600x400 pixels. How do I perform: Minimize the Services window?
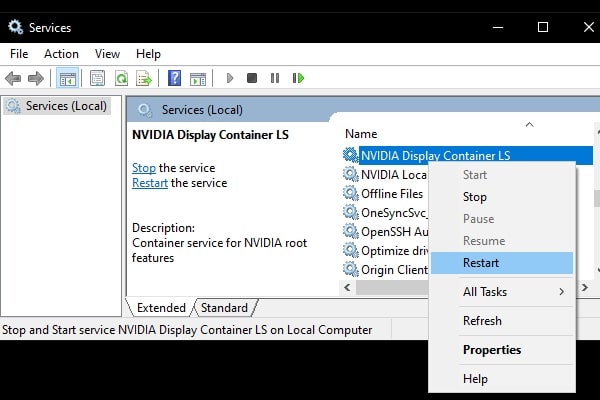(498, 27)
